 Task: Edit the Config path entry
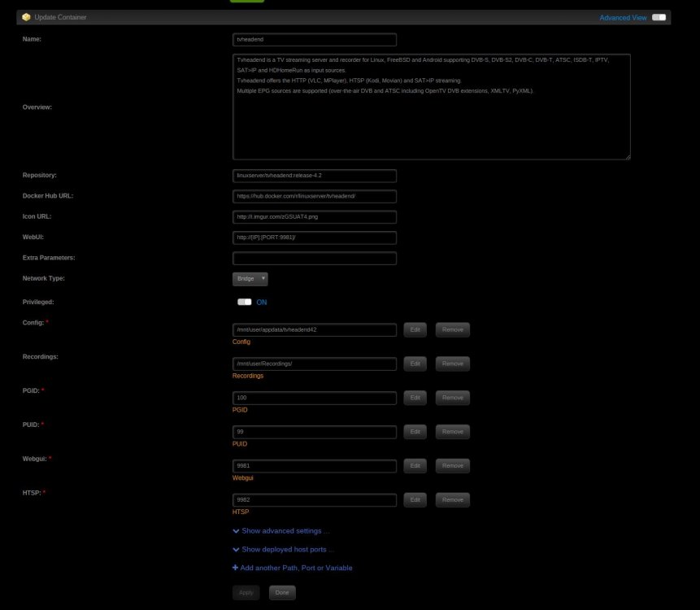[x=415, y=329]
